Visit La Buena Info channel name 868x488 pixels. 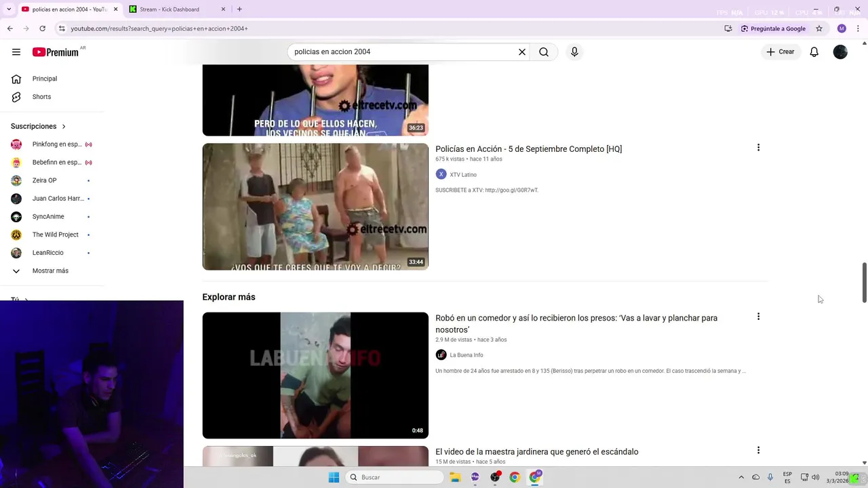coord(467,355)
